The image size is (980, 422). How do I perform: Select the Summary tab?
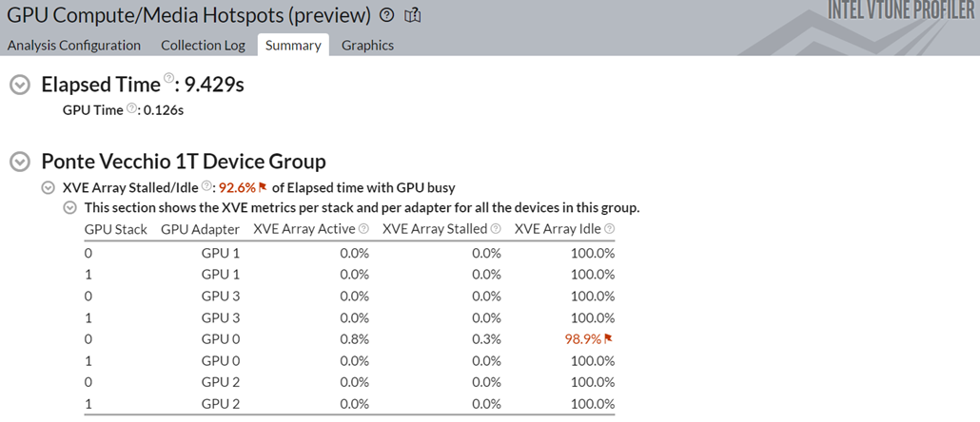coord(293,45)
